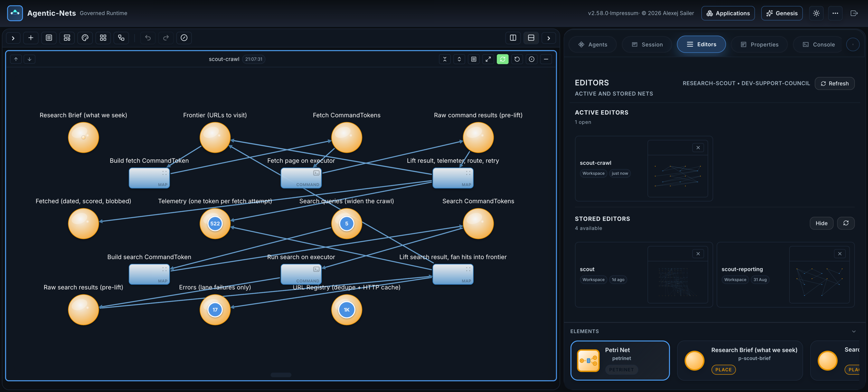Viewport: 868px width, 392px height.
Task: Collapse the Elements section chevron
Action: pos(854,331)
